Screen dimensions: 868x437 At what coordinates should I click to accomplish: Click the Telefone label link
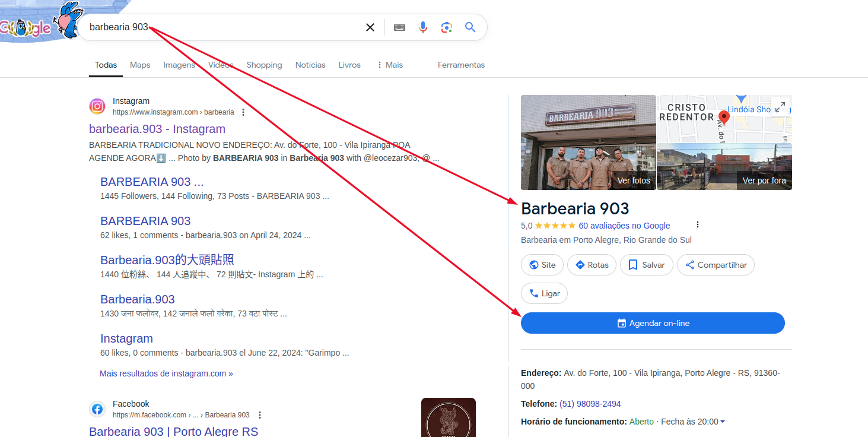[539, 404]
